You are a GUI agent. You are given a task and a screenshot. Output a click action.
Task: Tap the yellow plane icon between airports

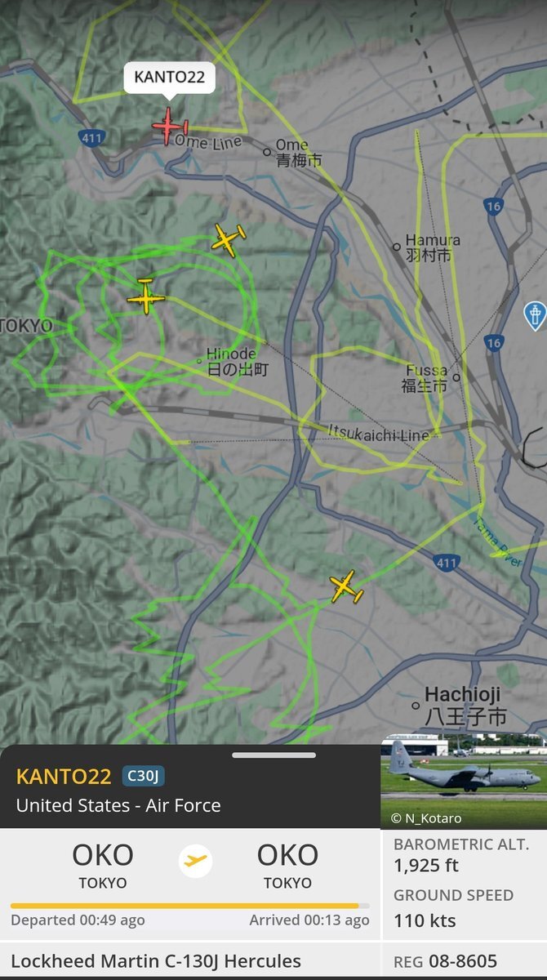click(196, 860)
